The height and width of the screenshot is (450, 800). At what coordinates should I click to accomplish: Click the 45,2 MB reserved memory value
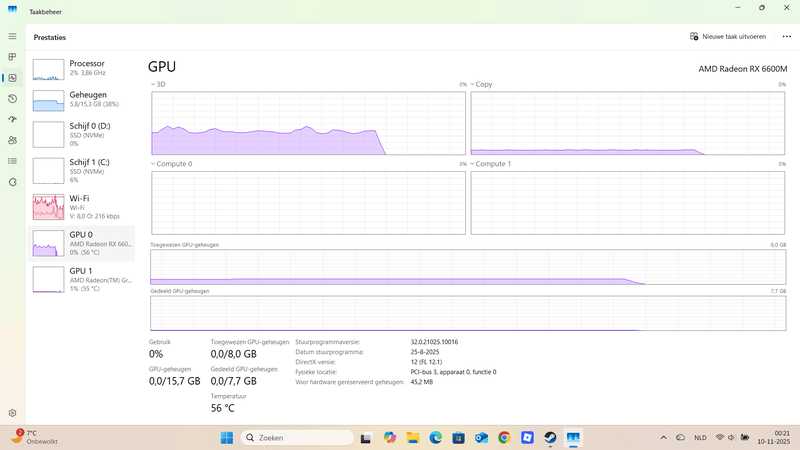tap(421, 382)
